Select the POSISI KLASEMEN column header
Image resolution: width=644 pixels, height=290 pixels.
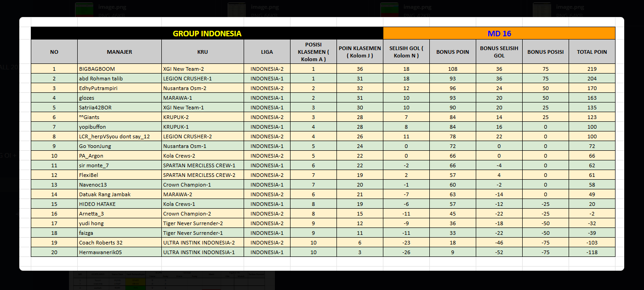[x=313, y=52]
